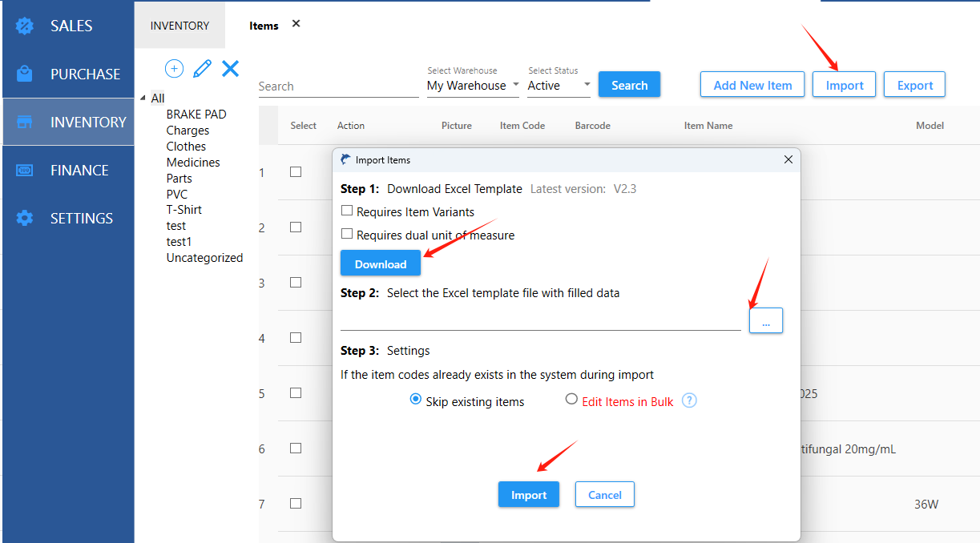
Task: Click the item Search text field
Action: point(337,86)
